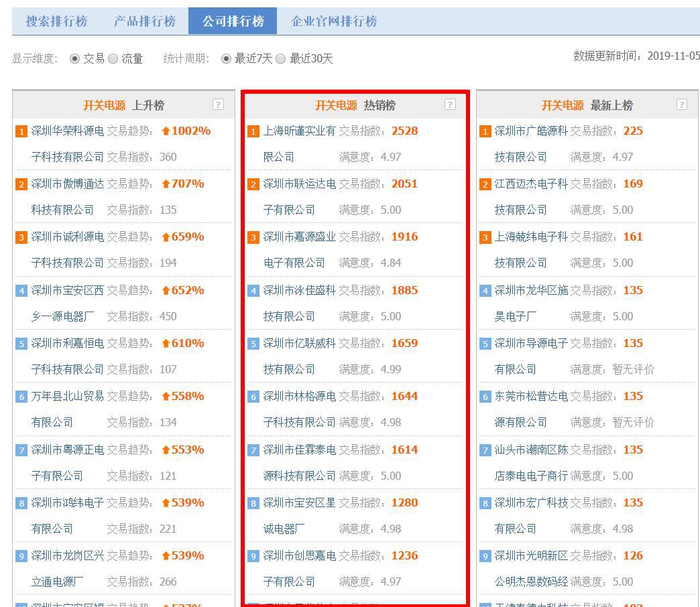Image resolution: width=700 pixels, height=607 pixels.
Task: Click 开关电源 keyword in 上升榜 header
Action: click(x=104, y=105)
